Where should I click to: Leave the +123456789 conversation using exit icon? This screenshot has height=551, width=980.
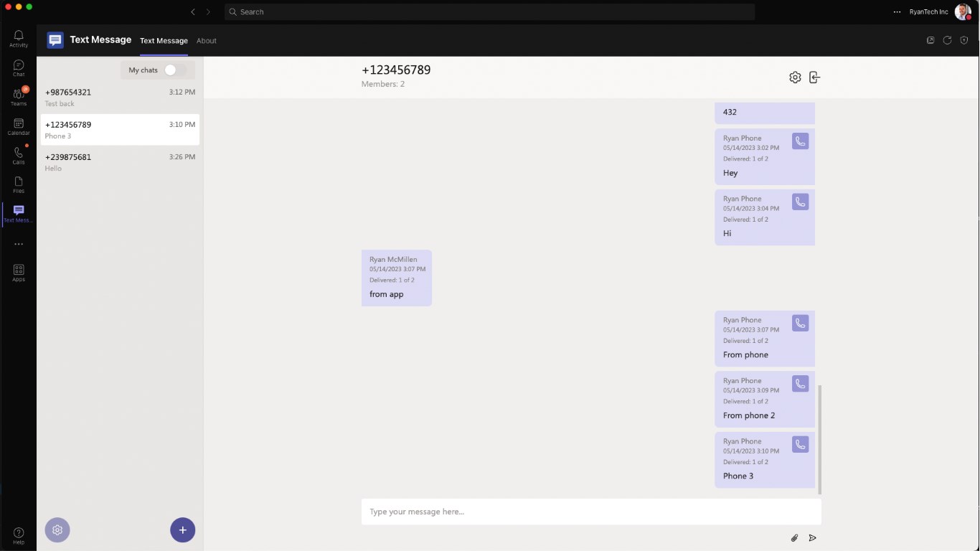click(x=814, y=77)
